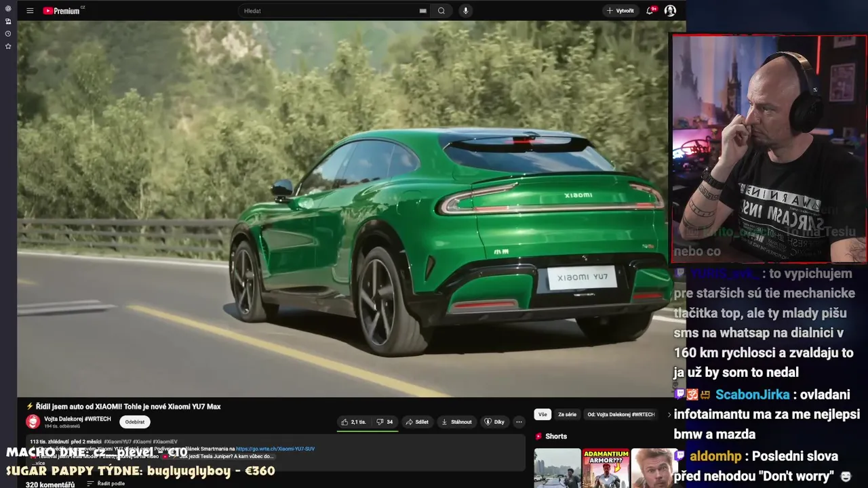Viewport: 868px width, 488px height.
Task: Open history clock icon in left sidebar
Action: pyautogui.click(x=8, y=34)
